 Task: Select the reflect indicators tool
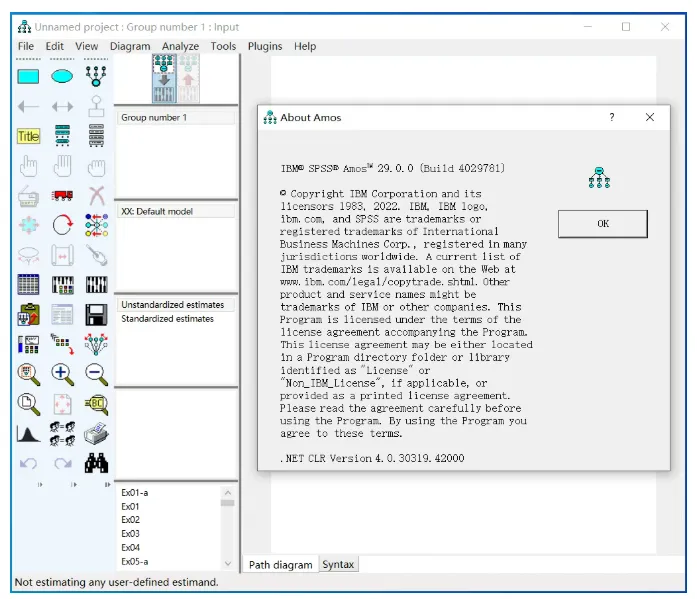(x=96, y=225)
